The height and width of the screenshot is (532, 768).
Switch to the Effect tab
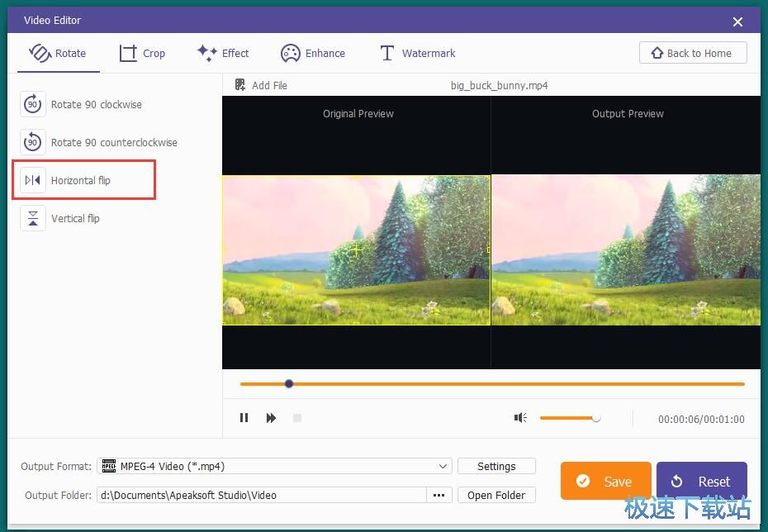[223, 54]
